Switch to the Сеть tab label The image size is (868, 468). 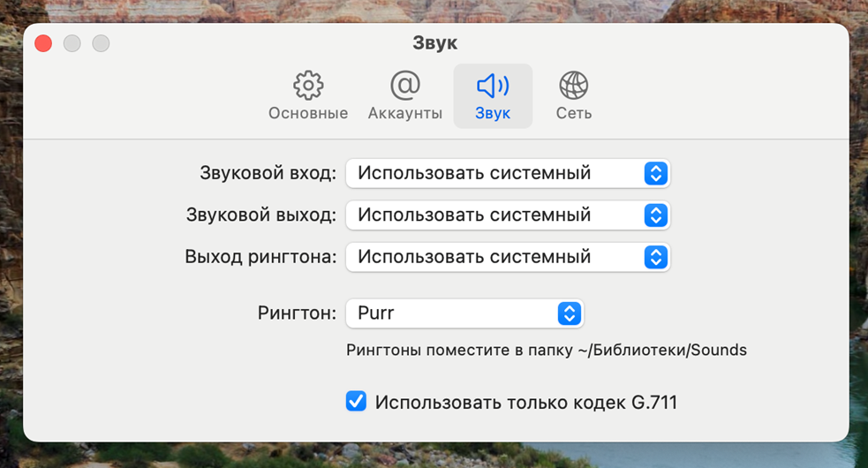(574, 114)
